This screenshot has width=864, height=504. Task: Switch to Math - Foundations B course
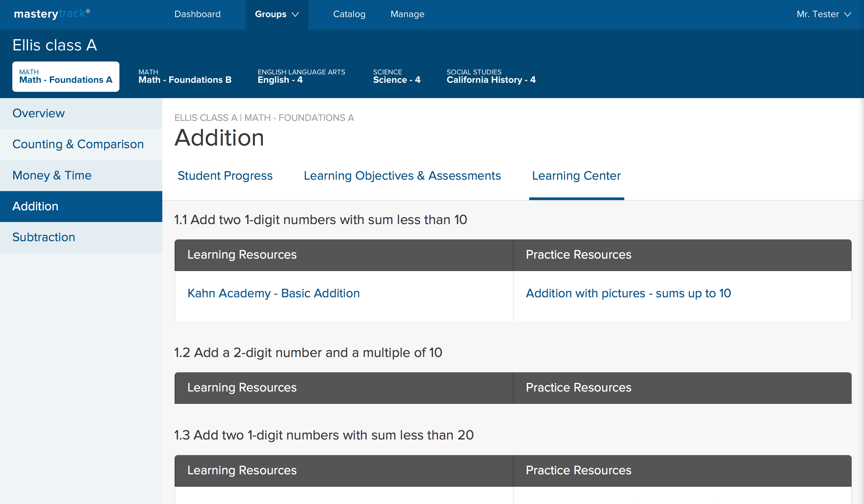(x=185, y=76)
